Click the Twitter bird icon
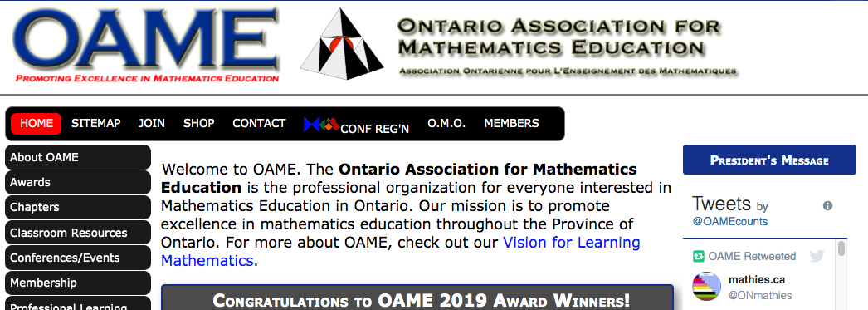The height and width of the screenshot is (310, 868). click(x=817, y=256)
